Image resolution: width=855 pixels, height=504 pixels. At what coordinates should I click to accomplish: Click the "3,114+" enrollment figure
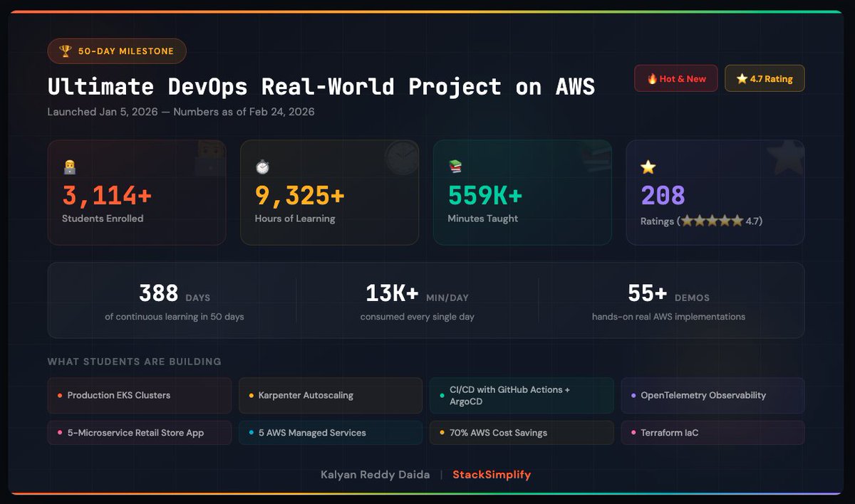pyautogui.click(x=107, y=195)
